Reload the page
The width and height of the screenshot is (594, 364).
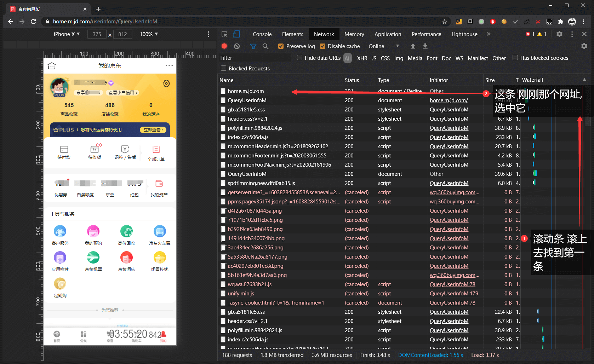click(33, 22)
